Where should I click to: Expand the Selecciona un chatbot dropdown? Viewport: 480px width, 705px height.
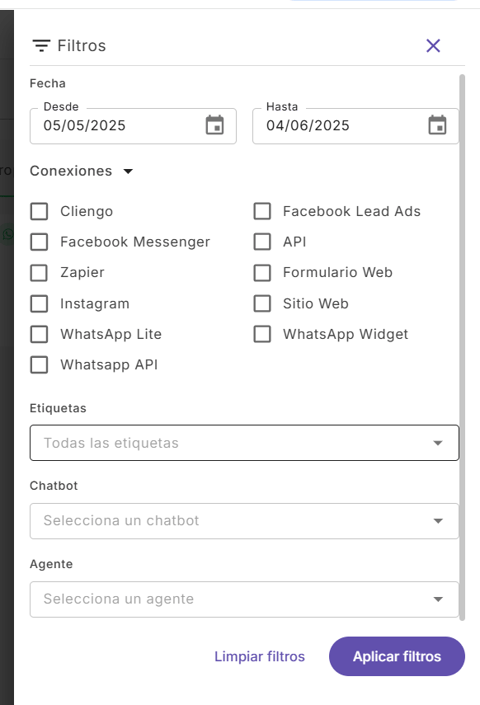point(244,521)
